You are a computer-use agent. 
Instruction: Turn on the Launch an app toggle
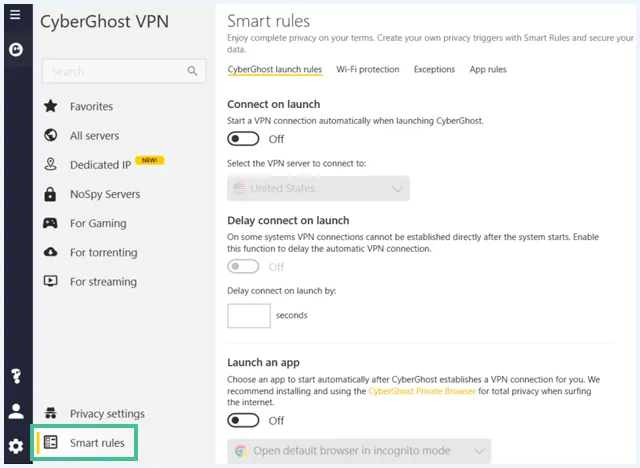click(x=243, y=420)
